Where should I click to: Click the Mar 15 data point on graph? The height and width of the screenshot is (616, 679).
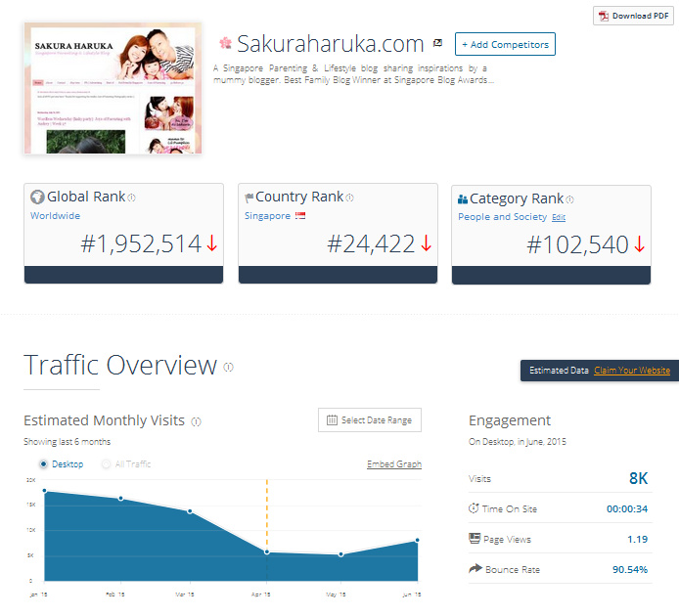(190, 511)
